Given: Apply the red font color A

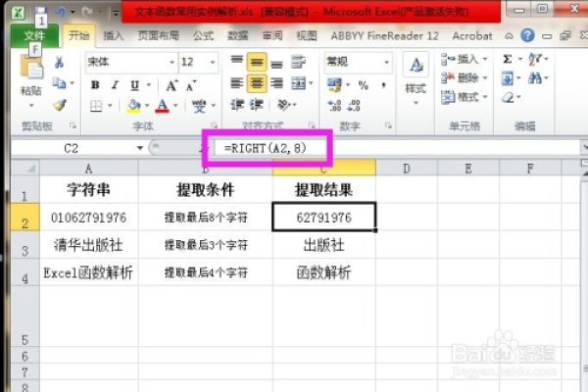Looking at the screenshot, I should 162,106.
